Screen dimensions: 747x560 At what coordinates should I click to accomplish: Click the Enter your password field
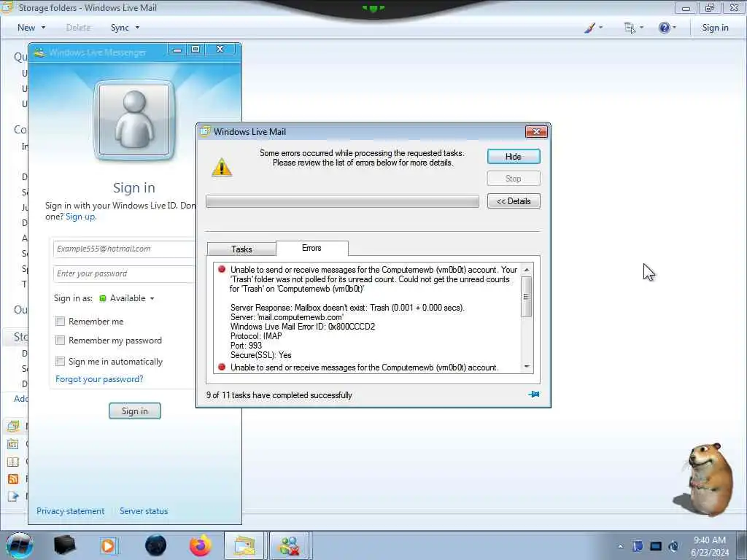(x=124, y=274)
